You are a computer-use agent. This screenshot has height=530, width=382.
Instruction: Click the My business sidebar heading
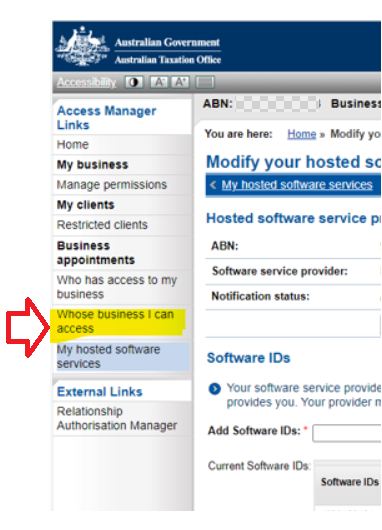(x=92, y=165)
